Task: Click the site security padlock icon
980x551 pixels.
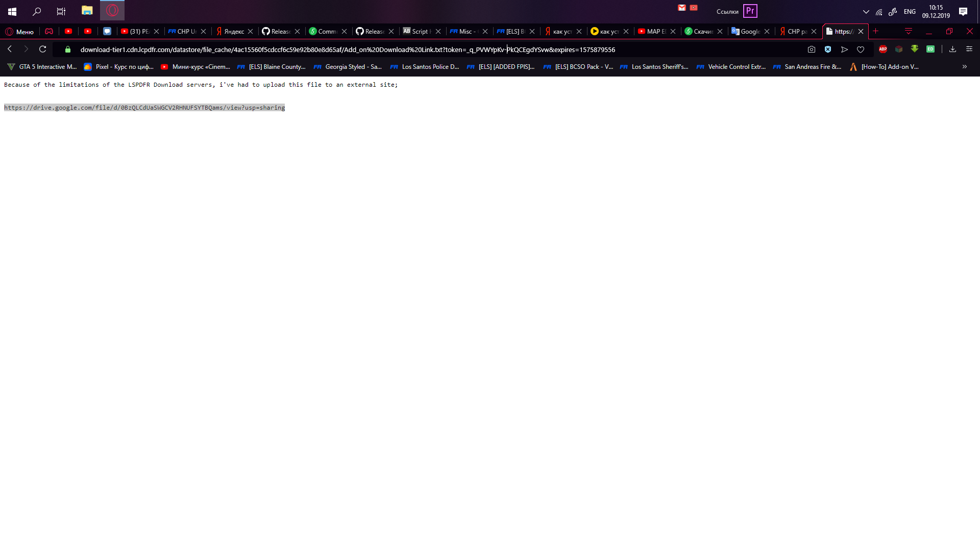Action: point(68,49)
